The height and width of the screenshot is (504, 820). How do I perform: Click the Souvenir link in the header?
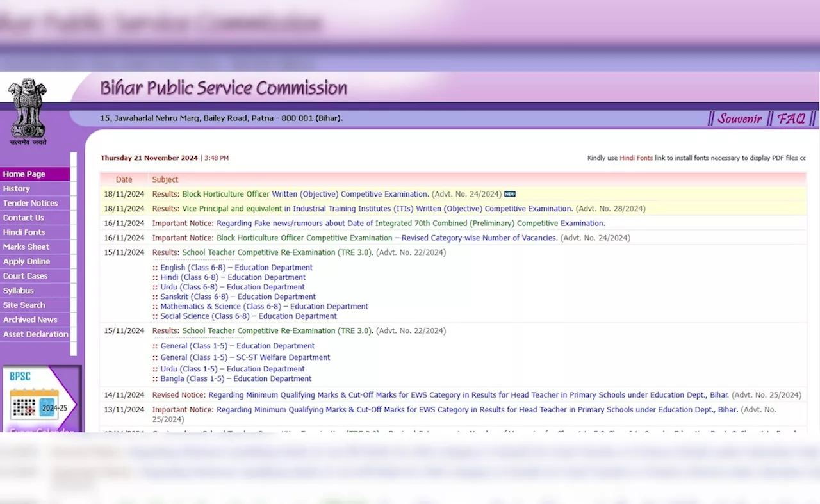[x=739, y=119]
